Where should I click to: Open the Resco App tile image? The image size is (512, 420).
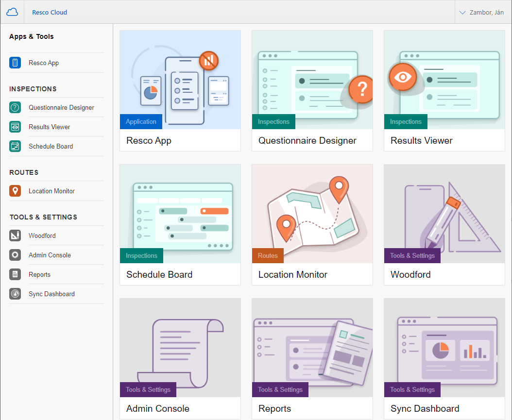coord(180,80)
